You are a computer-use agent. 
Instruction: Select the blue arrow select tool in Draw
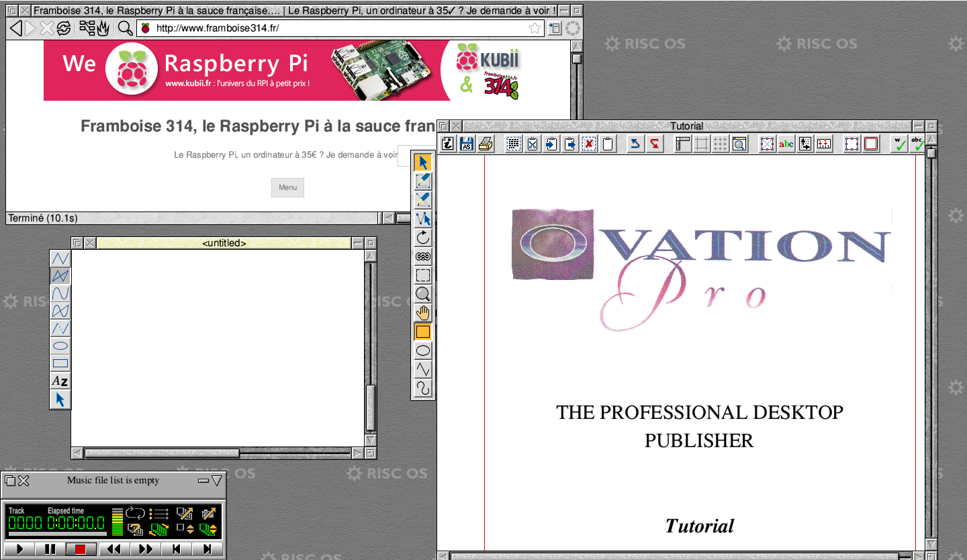pos(60,400)
